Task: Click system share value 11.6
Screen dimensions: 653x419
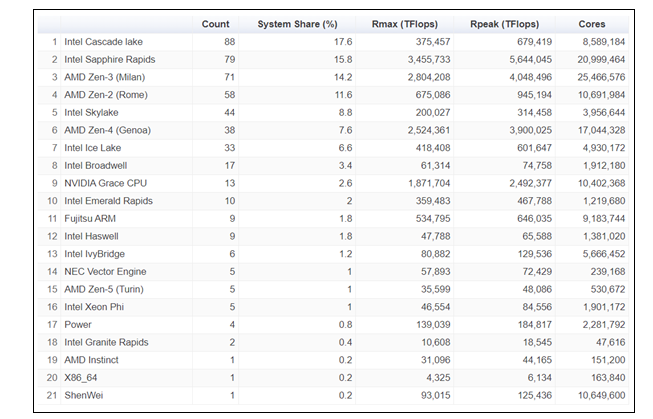Action: 343,95
